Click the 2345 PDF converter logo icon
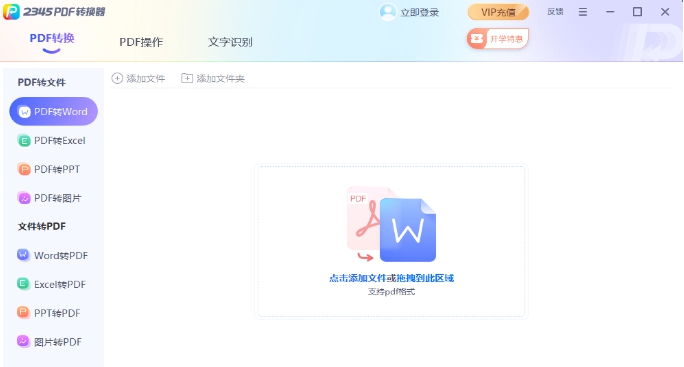The width and height of the screenshot is (684, 367). [x=11, y=11]
